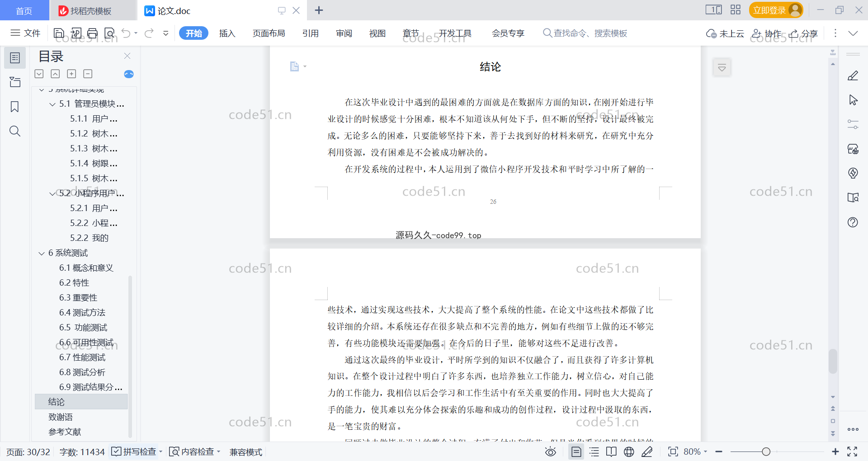Select the 引用 ribbon tab
Screen dimensions: 868x461
click(x=311, y=33)
